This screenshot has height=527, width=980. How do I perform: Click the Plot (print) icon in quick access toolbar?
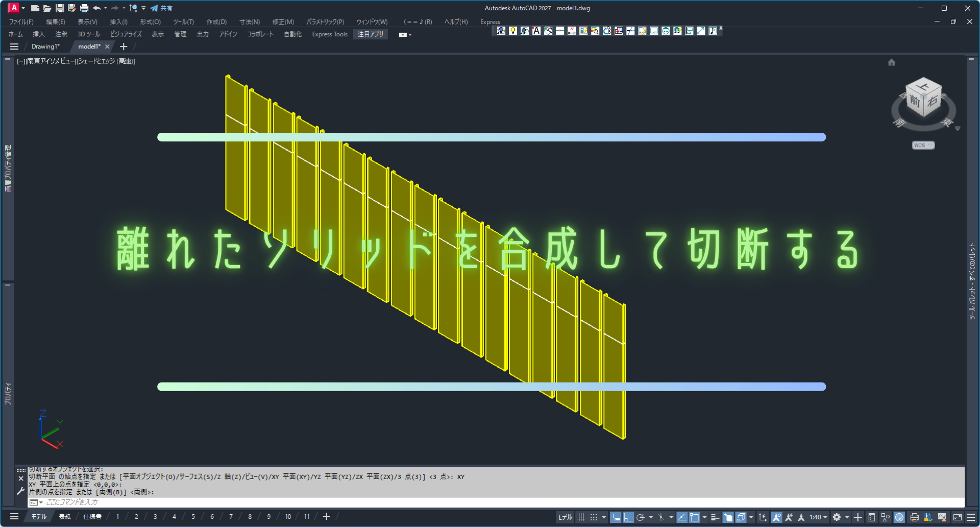coord(84,8)
